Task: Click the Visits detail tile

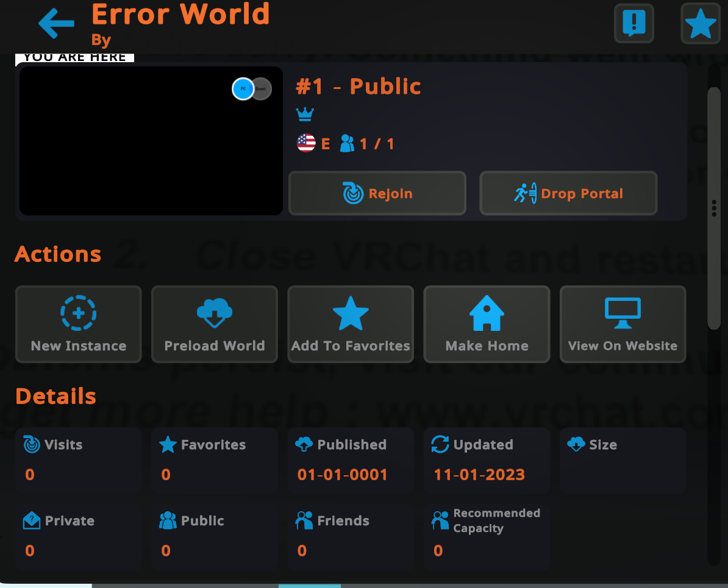Action: [x=79, y=460]
